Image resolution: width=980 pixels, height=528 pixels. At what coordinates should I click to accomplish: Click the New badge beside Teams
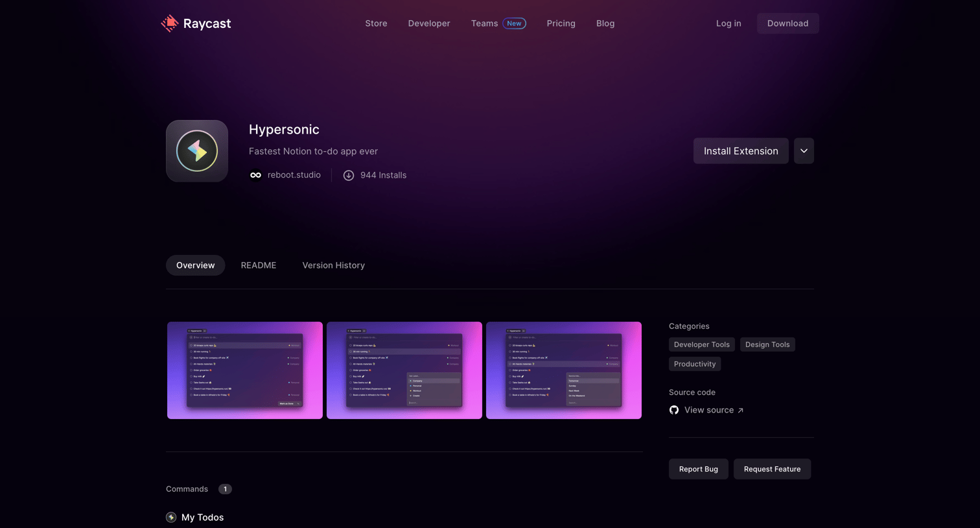click(515, 23)
